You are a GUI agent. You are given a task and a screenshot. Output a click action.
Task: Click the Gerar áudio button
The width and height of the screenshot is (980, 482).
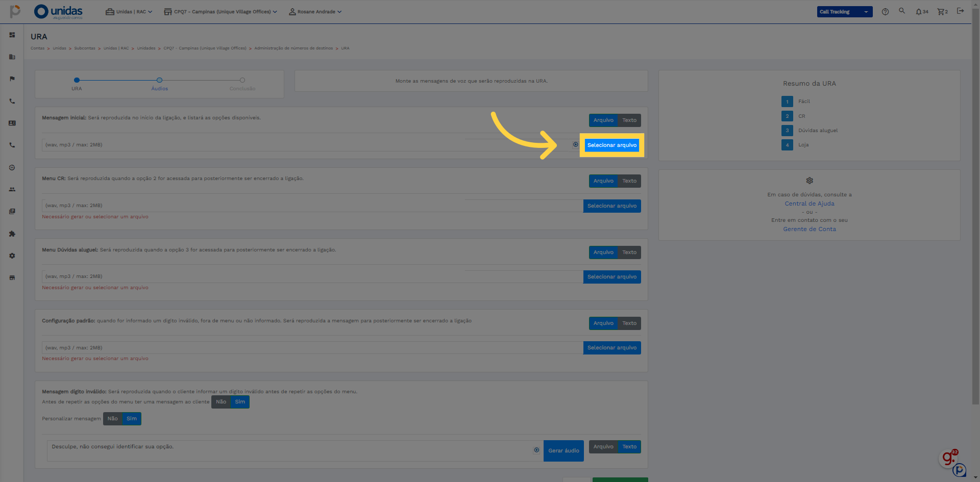[563, 451]
